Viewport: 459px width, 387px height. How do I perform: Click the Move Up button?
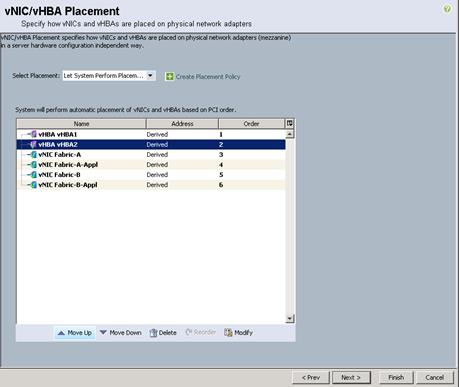[75, 333]
